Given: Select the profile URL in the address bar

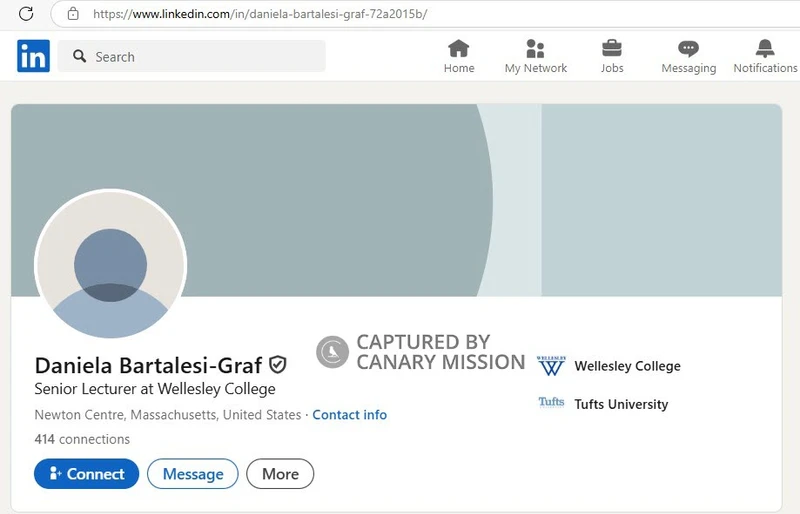Looking at the screenshot, I should point(260,14).
